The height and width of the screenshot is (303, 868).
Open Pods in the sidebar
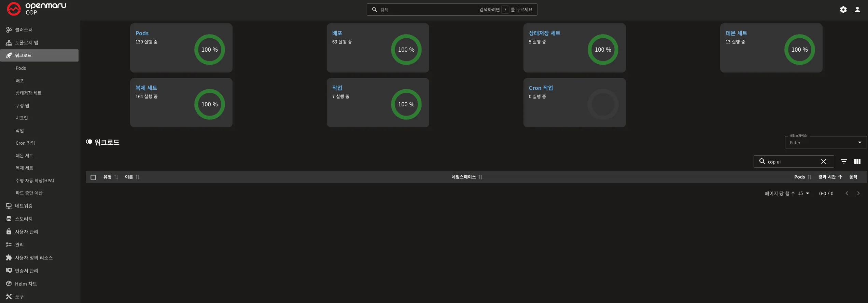point(21,68)
